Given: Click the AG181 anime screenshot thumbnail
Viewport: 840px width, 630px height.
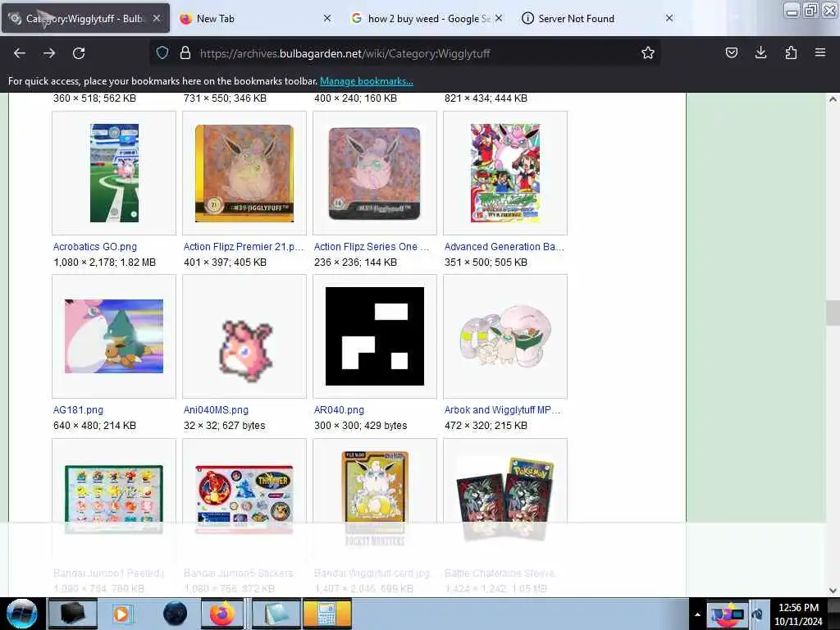Looking at the screenshot, I should pyautogui.click(x=114, y=336).
